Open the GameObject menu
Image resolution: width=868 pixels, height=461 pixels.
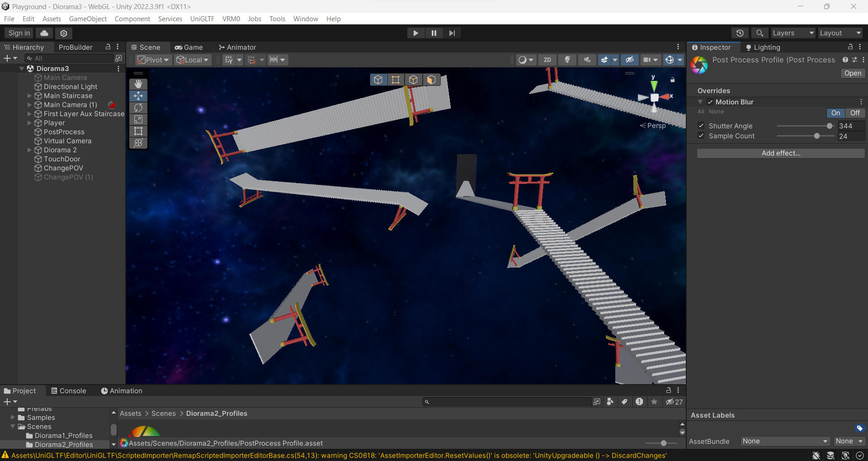coord(88,19)
